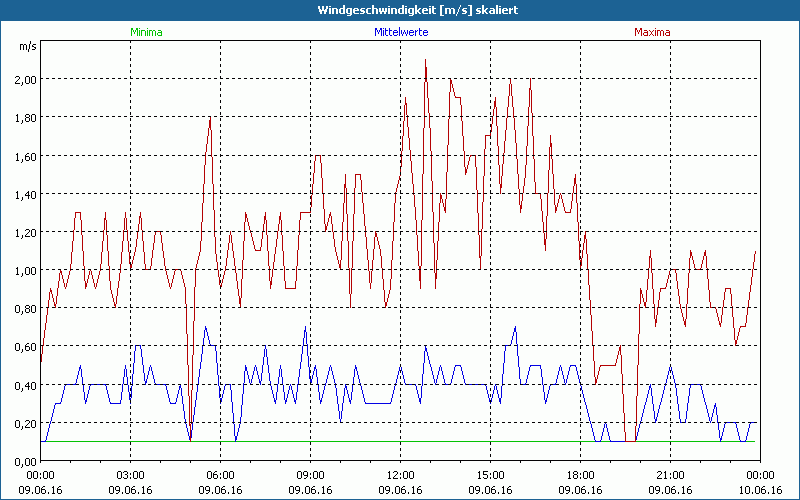Click the 1,60 y-axis value label
Viewport: 800px width, 500px height.
[24, 156]
